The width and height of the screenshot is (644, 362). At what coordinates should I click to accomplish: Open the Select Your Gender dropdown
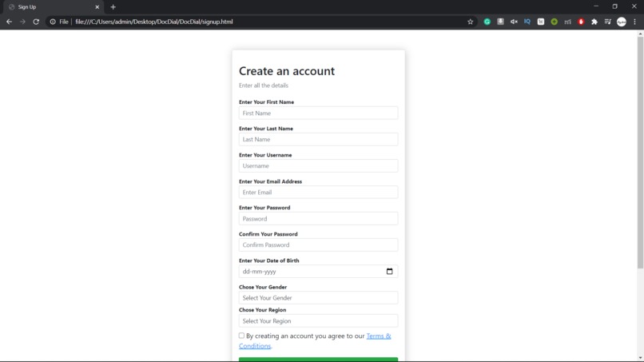(x=318, y=297)
